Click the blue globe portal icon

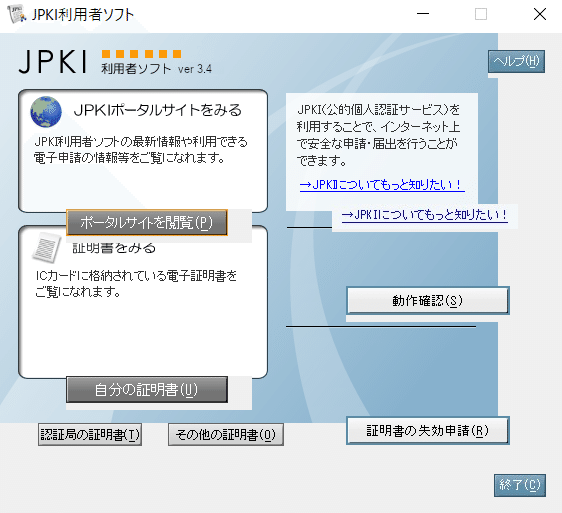tap(46, 112)
